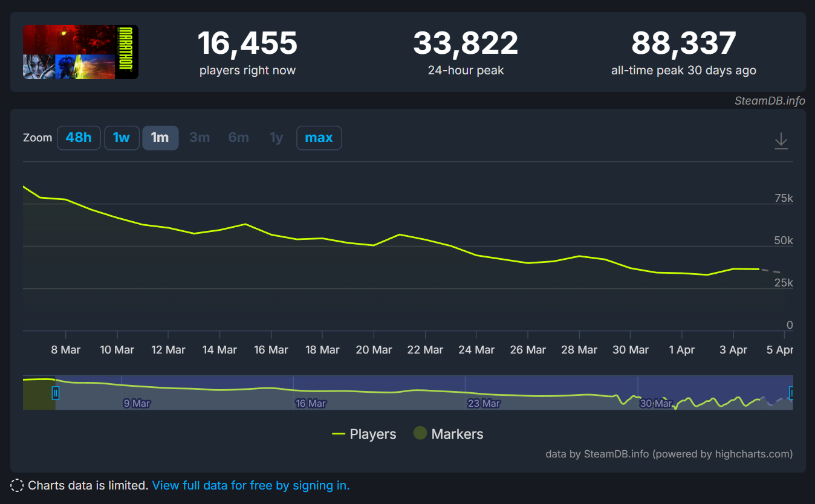
Task: Click the chart download icon
Action: (x=781, y=141)
